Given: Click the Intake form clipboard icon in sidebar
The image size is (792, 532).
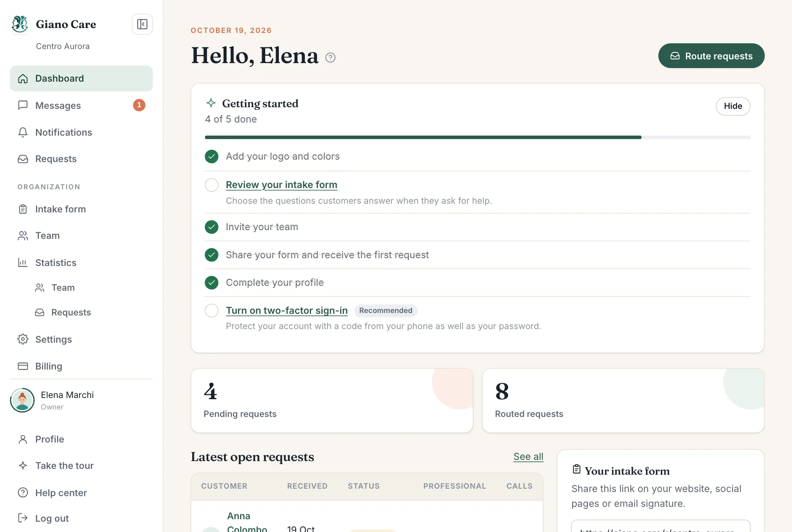Looking at the screenshot, I should tap(23, 209).
